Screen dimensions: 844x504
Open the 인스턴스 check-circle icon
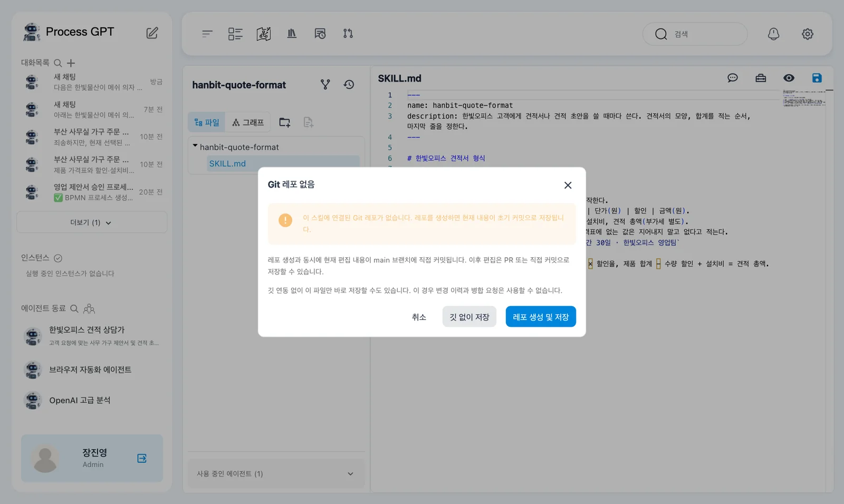(x=58, y=258)
